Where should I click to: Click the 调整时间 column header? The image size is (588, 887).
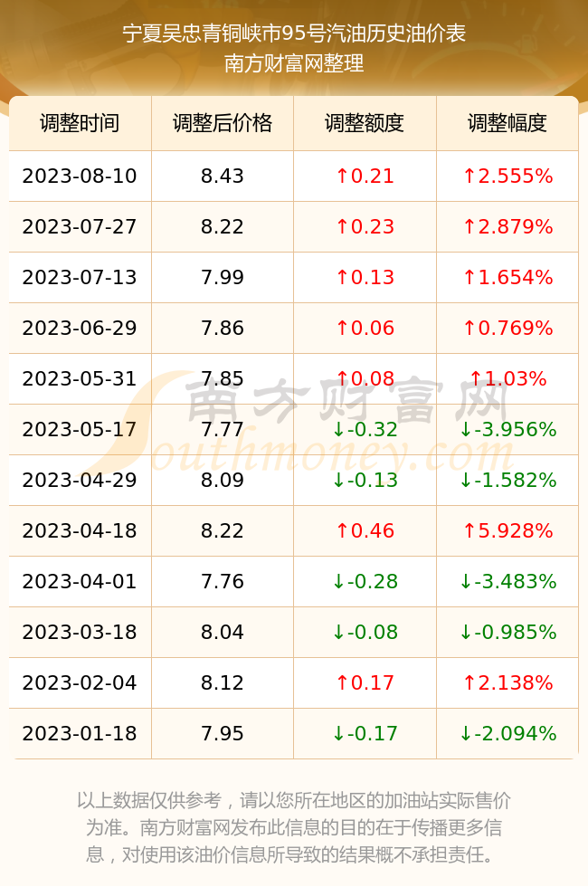[80, 123]
